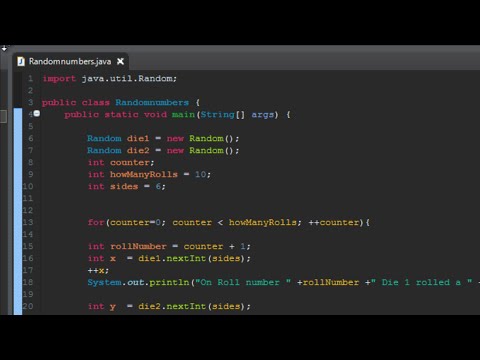Click line number 1 in the gutter
Screen dimensions: 480x360
31,79
